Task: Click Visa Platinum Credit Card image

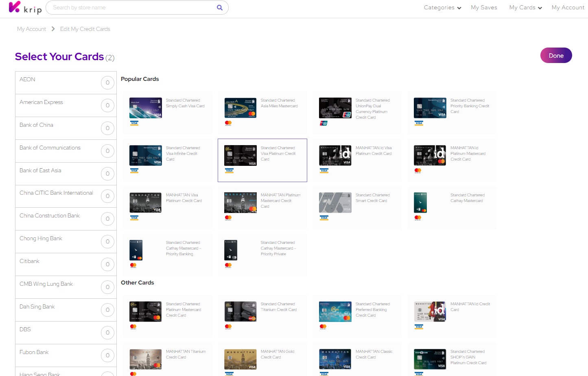Action: pyautogui.click(x=240, y=155)
